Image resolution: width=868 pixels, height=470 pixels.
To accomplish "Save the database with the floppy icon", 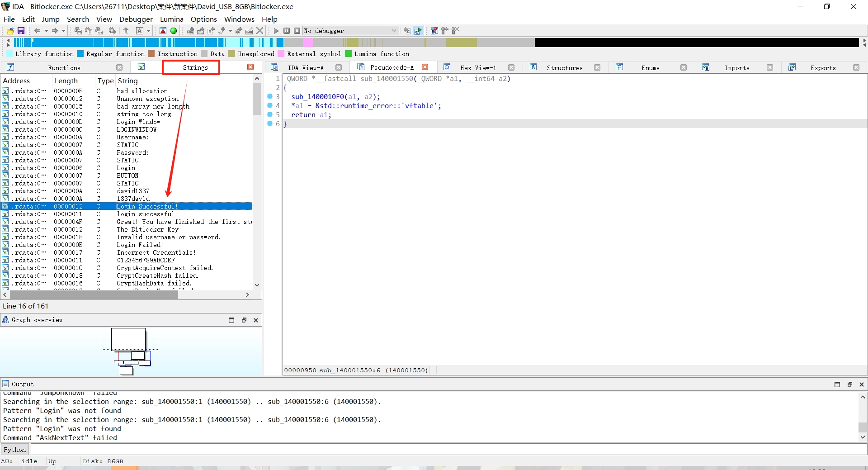I will pos(21,31).
